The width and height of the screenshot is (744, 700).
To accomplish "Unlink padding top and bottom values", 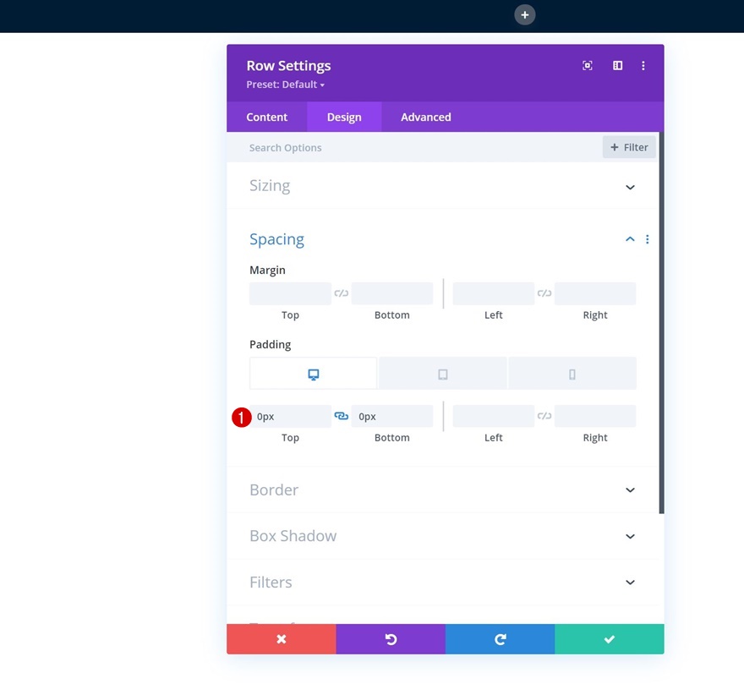I will click(x=342, y=416).
